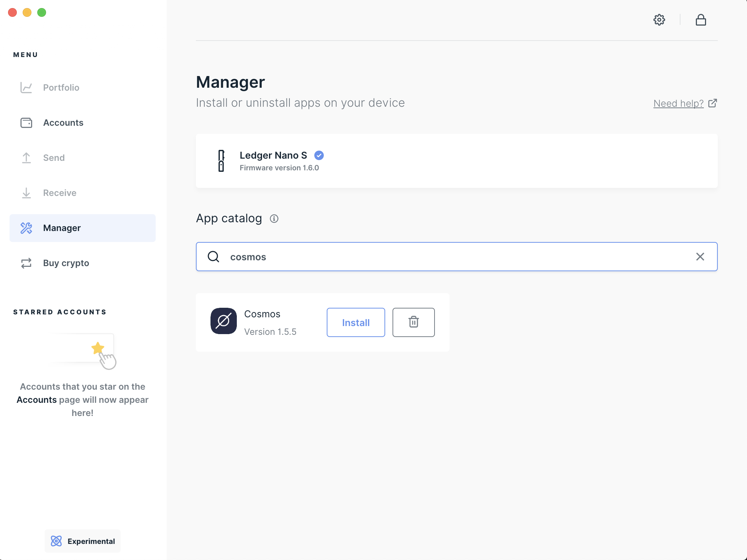Select the Accounts sidebar icon
This screenshot has width=747, height=560.
(x=26, y=123)
